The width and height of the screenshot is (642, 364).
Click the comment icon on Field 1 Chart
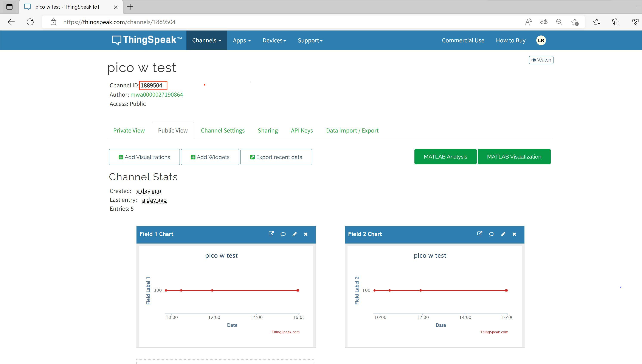click(283, 234)
